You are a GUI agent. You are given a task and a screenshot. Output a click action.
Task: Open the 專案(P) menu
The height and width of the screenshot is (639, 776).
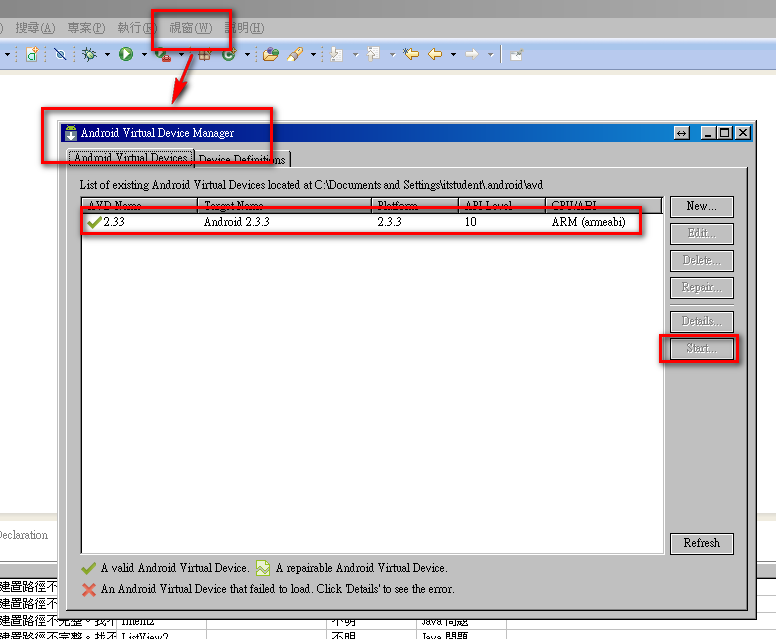pyautogui.click(x=87, y=28)
